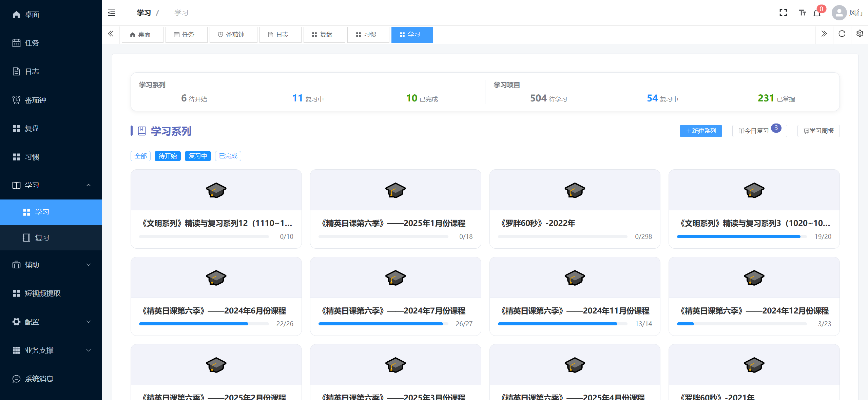Click graduation cap of 2025年1月份课程 card

point(396,190)
